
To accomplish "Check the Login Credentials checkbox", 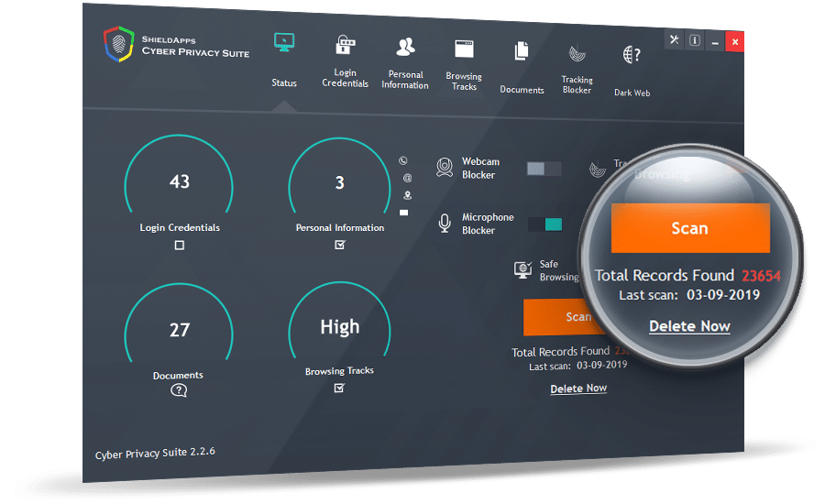I will pyautogui.click(x=180, y=246).
